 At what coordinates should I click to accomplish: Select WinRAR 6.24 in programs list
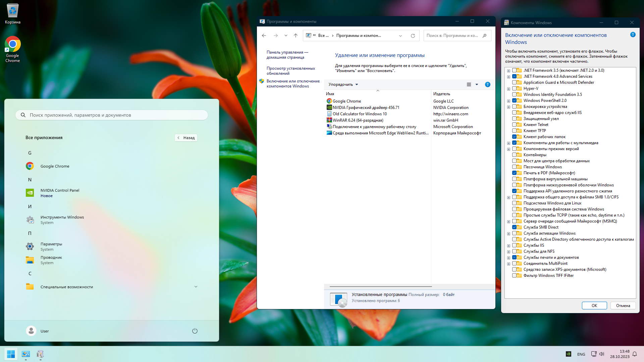pyautogui.click(x=358, y=120)
